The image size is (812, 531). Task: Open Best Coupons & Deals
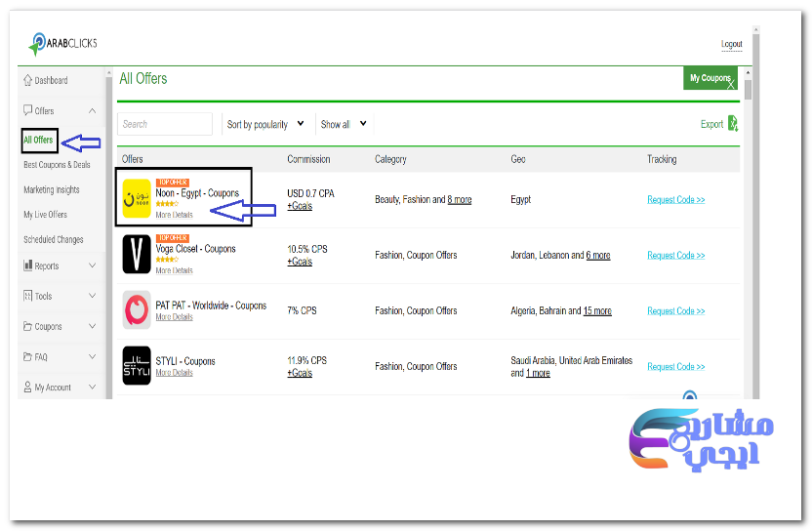click(x=57, y=165)
